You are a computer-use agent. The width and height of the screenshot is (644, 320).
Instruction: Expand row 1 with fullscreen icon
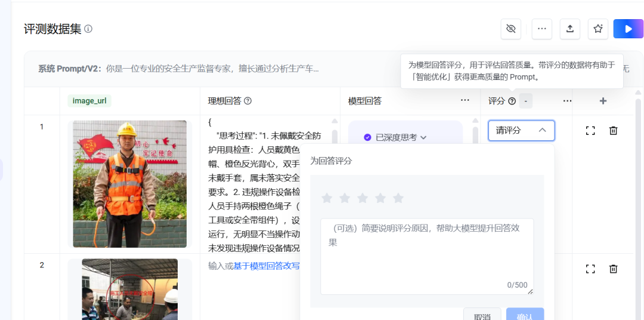tap(590, 130)
